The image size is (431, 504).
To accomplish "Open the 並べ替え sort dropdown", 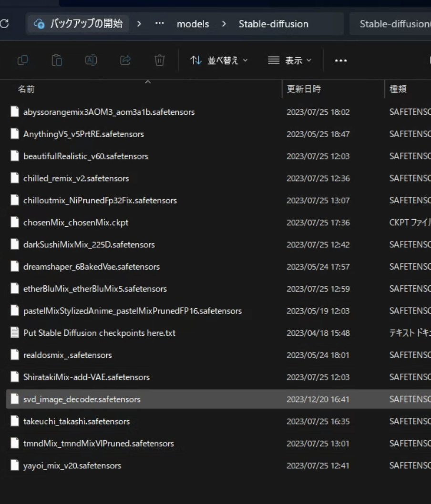I will [x=219, y=60].
